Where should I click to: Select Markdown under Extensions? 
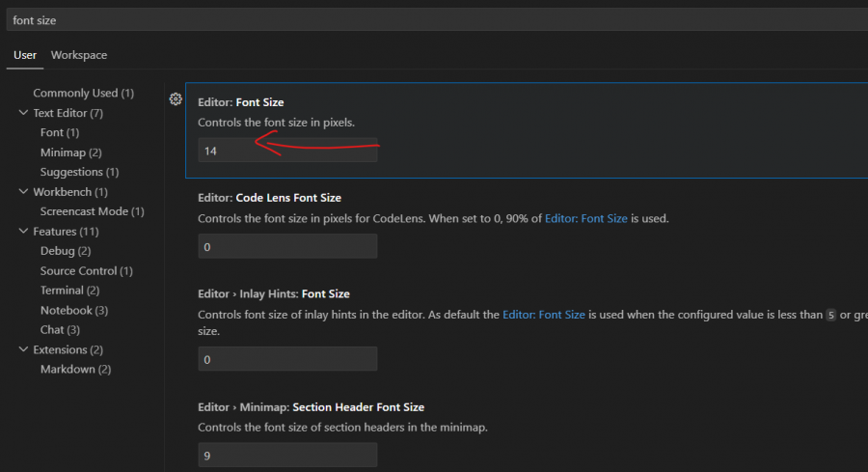pos(75,370)
